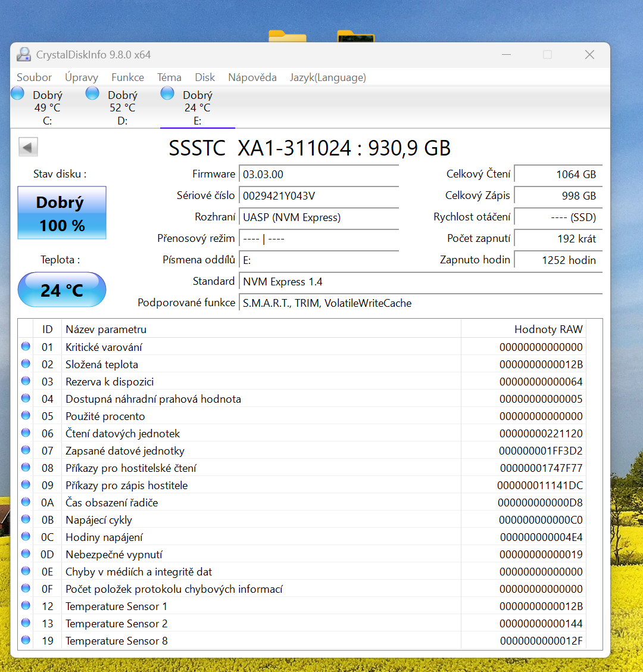
Task: Close the CrystalDiskInfo window
Action: 589,54
